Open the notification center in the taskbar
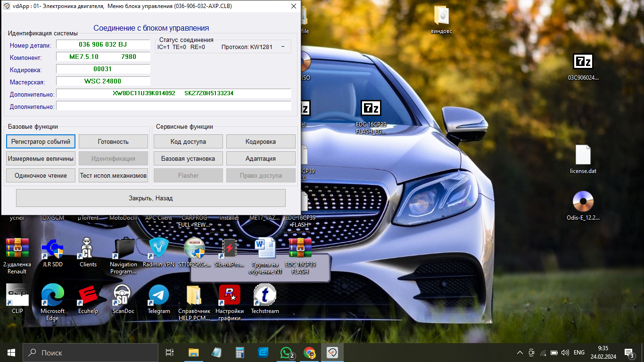 click(628, 353)
